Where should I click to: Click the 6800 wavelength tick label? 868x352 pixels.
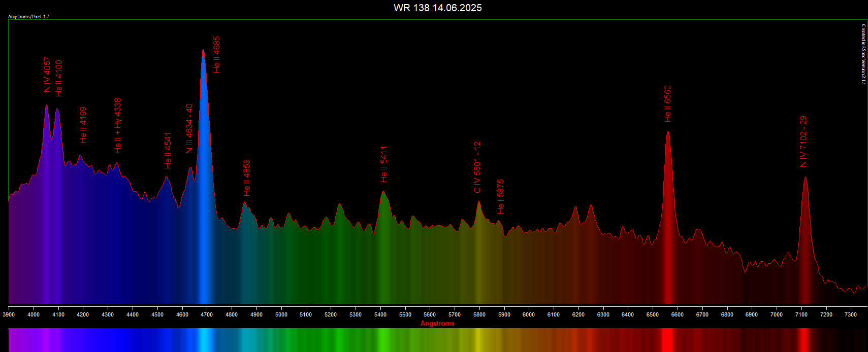click(x=727, y=314)
